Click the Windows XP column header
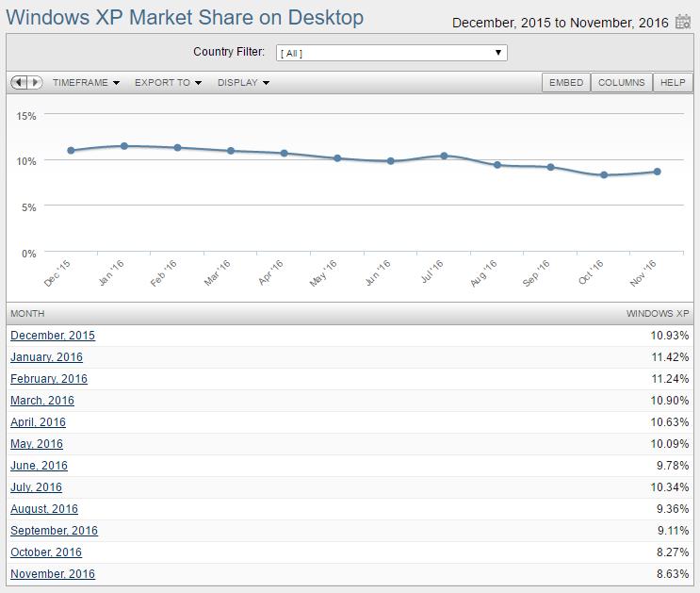700x593 pixels. click(x=657, y=313)
